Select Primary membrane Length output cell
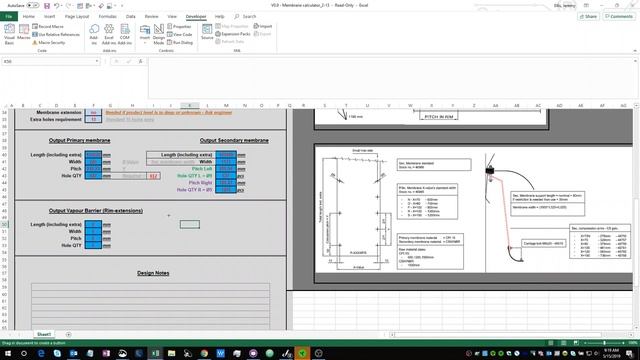 [93, 155]
